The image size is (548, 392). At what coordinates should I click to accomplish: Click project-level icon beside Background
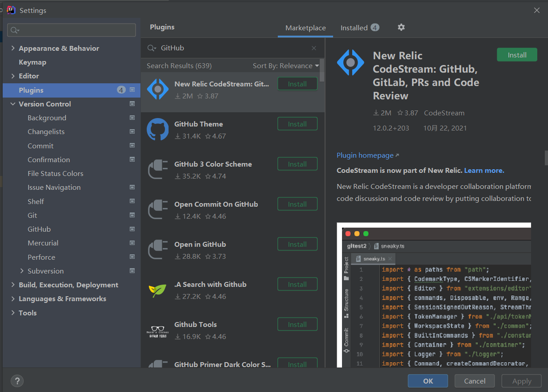pos(132,118)
